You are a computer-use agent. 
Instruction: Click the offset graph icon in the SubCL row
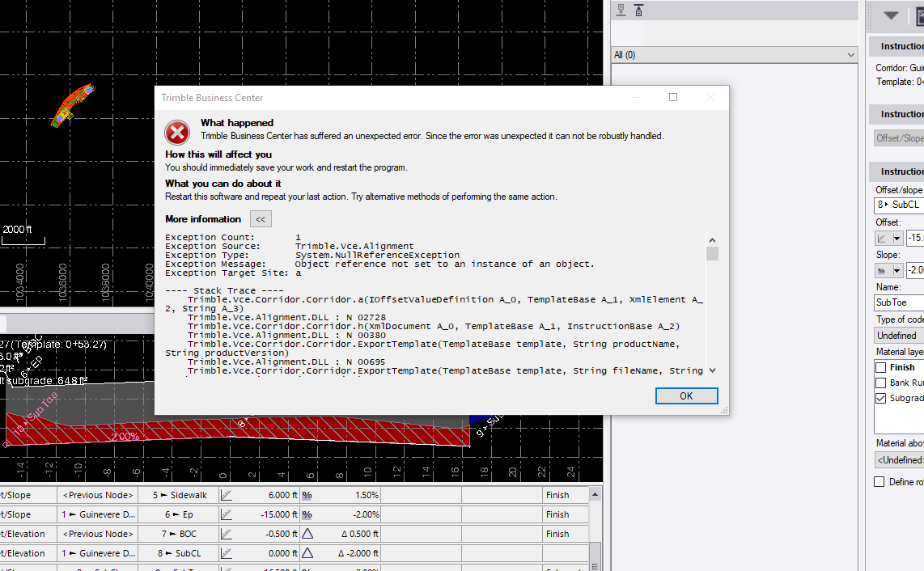click(x=227, y=553)
